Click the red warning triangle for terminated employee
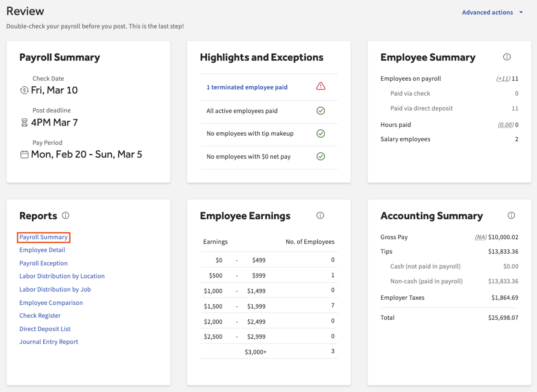The height and width of the screenshot is (392, 537). coord(320,87)
